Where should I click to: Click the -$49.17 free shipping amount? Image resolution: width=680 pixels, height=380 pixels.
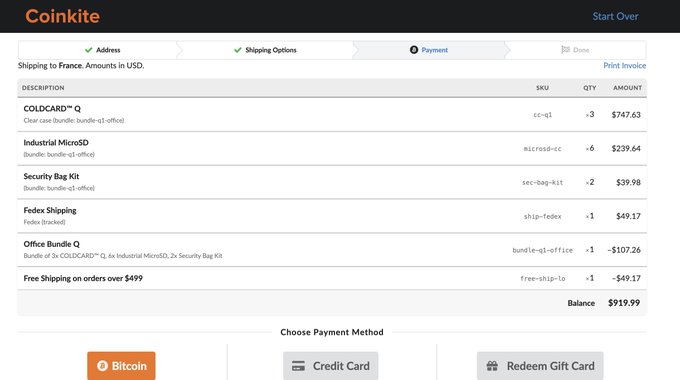(626, 278)
